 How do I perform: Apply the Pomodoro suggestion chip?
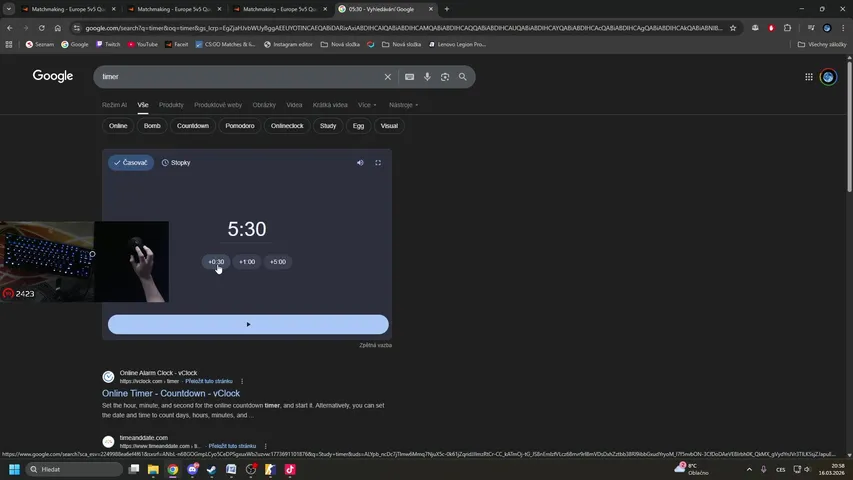click(x=240, y=126)
